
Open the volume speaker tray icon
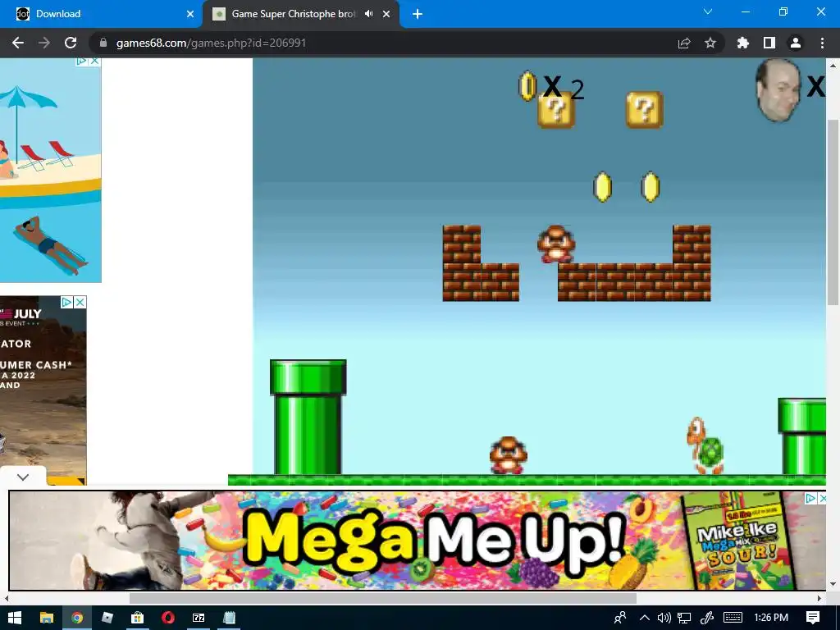tap(664, 618)
